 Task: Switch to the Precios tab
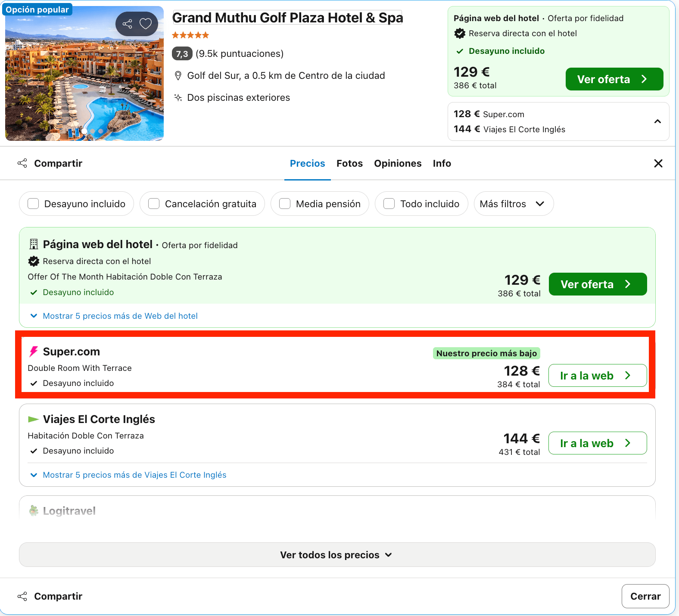pyautogui.click(x=307, y=163)
